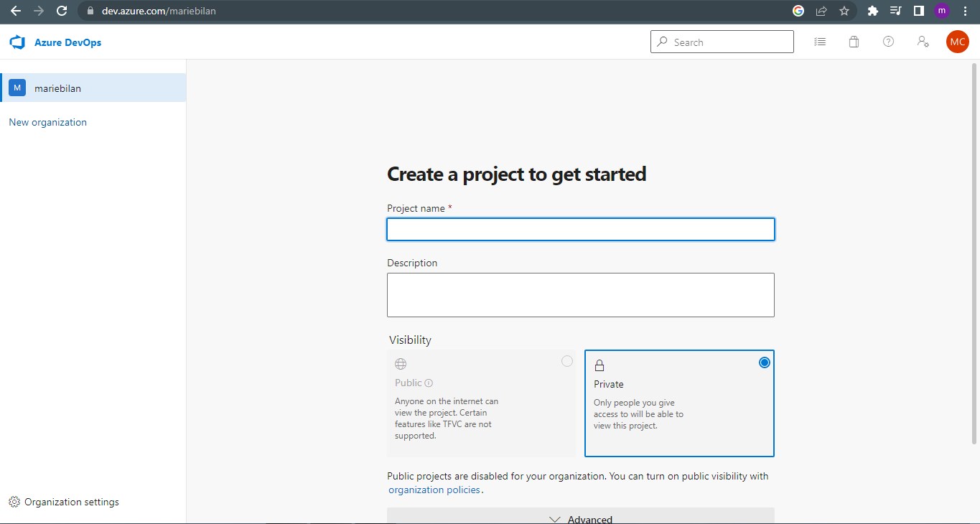Create a New organization
Viewport: 980px width, 524px height.
47,122
